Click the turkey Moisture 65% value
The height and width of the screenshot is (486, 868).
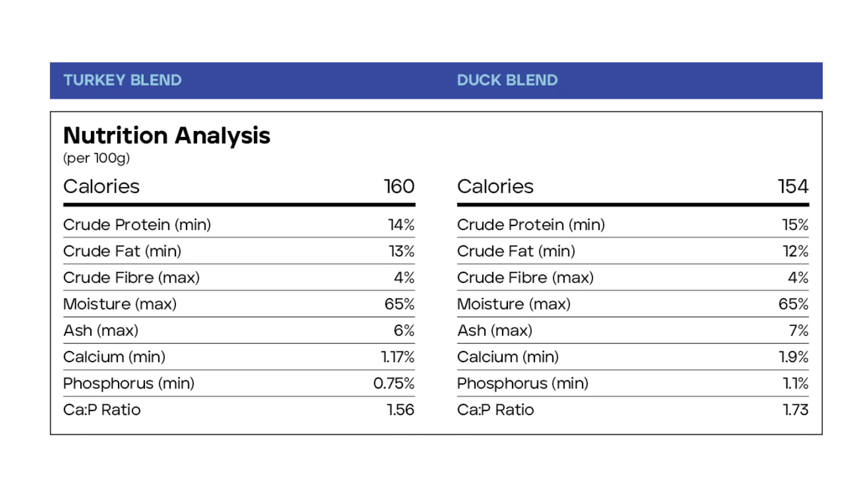coord(399,304)
